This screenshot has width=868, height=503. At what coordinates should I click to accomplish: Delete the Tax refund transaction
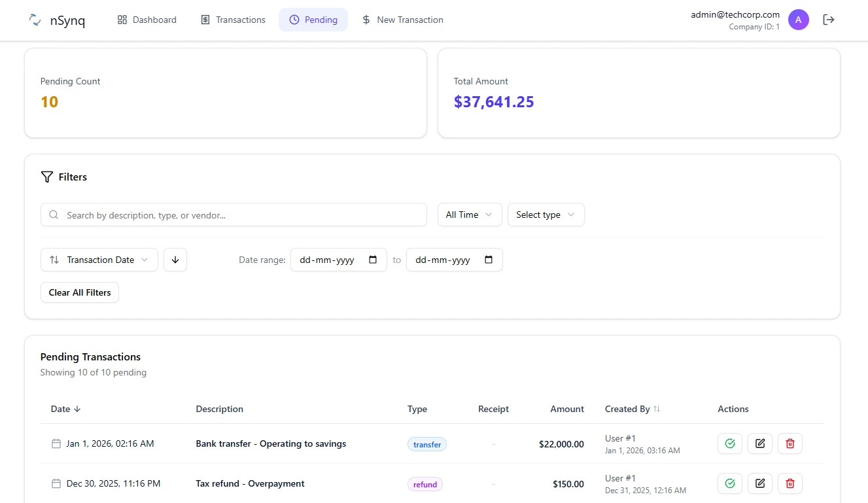pyautogui.click(x=790, y=483)
